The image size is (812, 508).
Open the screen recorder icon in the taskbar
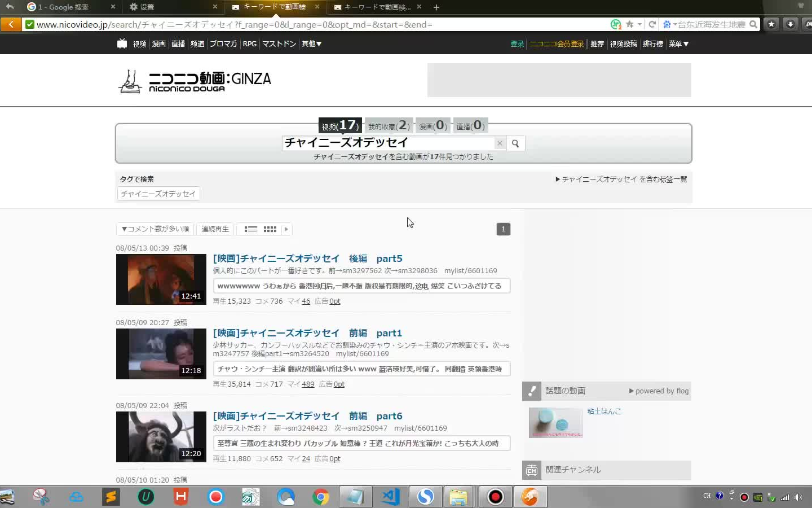point(495,497)
